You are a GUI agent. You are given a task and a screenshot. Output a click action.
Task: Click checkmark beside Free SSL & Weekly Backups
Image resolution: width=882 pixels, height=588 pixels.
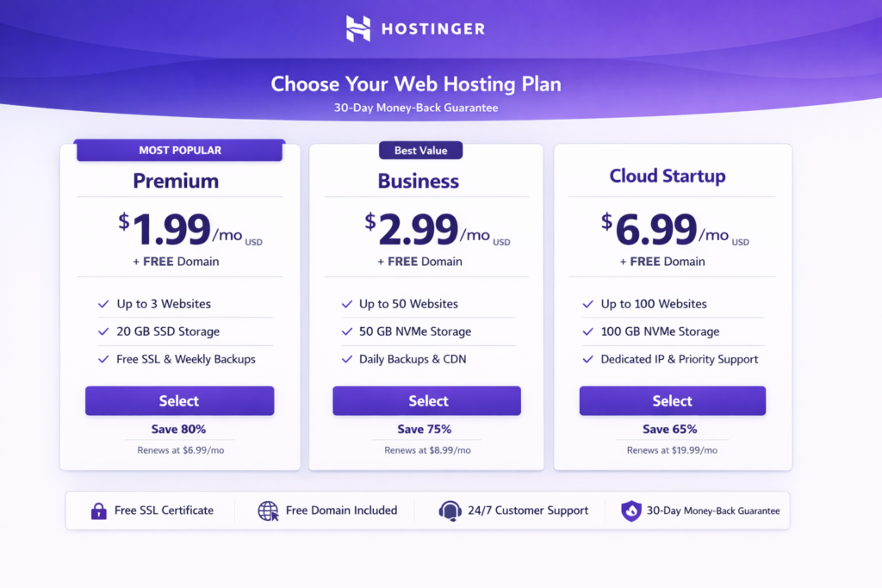(x=103, y=359)
